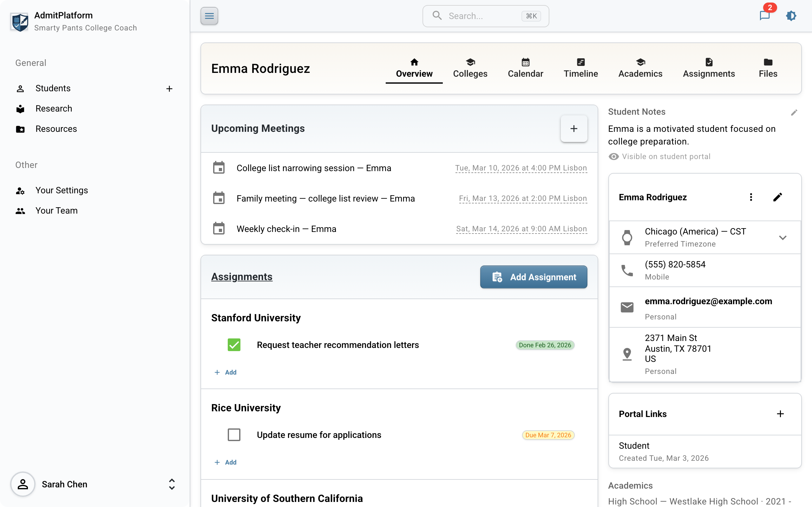Click Add under Rice University assignments
Image resolution: width=812 pixels, height=507 pixels.
coord(226,462)
